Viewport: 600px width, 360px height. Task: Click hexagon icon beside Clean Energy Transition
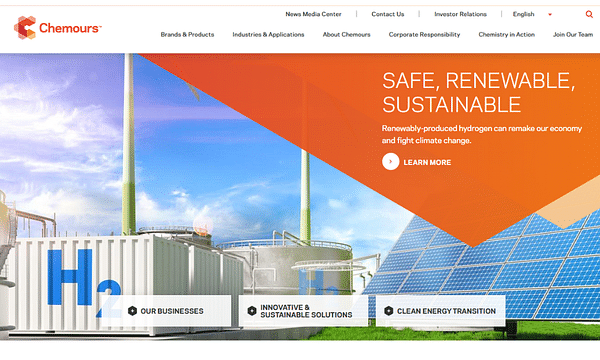388,311
